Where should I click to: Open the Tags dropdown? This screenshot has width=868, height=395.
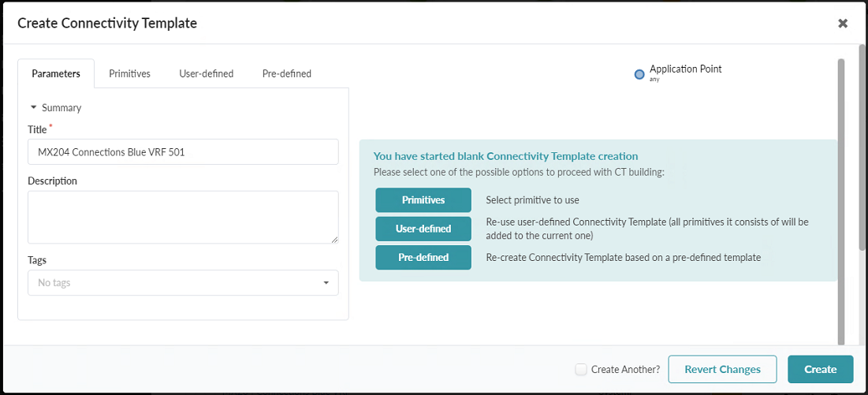tap(326, 283)
